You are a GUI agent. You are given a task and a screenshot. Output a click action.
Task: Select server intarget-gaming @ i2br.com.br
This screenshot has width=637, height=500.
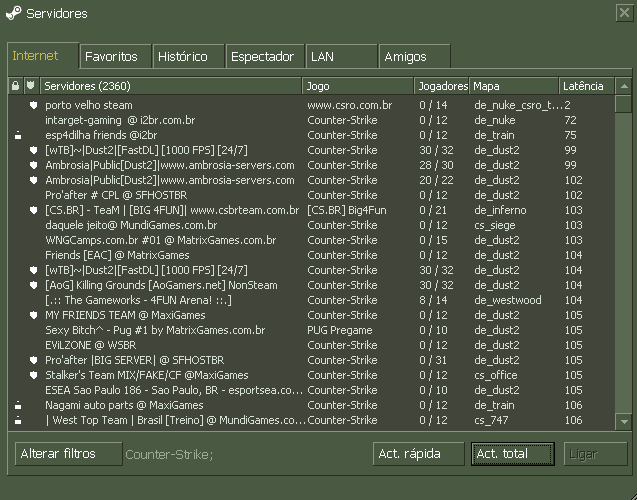pos(311,120)
